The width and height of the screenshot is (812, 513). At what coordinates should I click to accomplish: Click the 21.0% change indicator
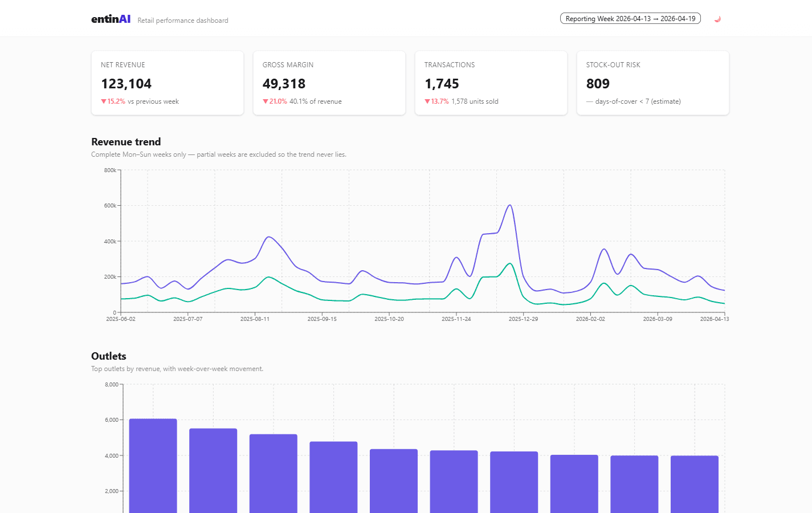275,101
